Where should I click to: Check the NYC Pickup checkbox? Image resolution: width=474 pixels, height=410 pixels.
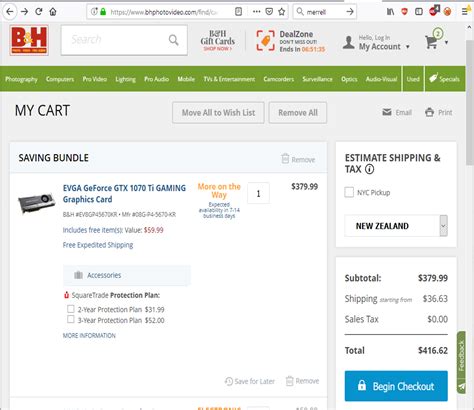coord(349,192)
